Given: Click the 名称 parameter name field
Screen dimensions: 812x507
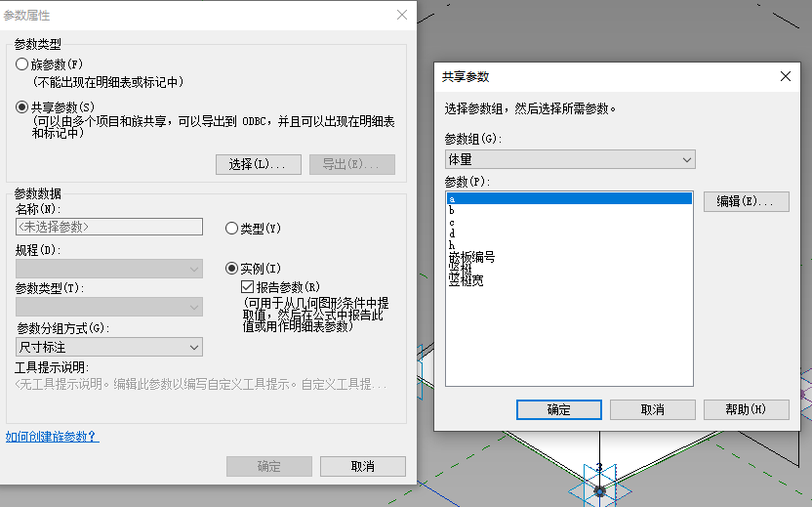Looking at the screenshot, I should tap(109, 227).
